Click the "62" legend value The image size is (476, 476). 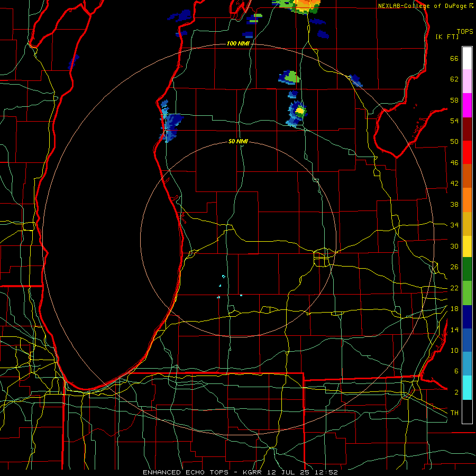tap(454, 79)
